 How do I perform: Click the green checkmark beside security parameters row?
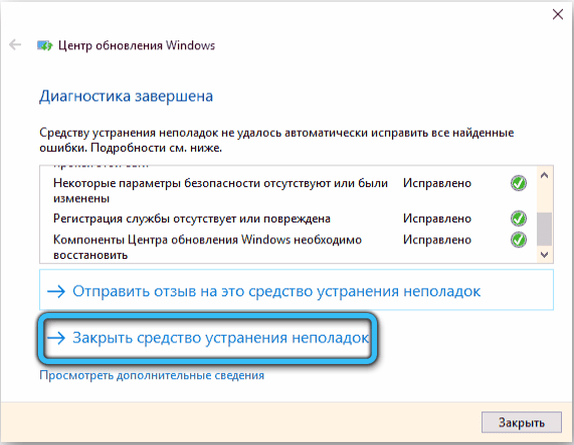point(518,183)
